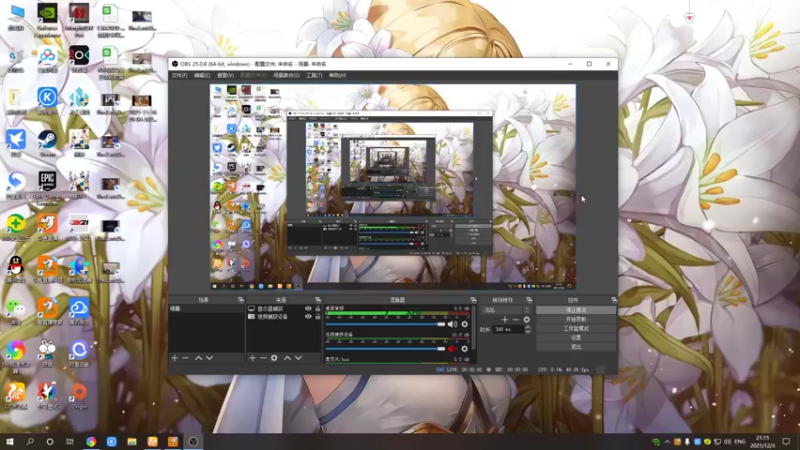Toggle lock on Video Capture Device source
The width and height of the screenshot is (800, 450).
tap(318, 316)
